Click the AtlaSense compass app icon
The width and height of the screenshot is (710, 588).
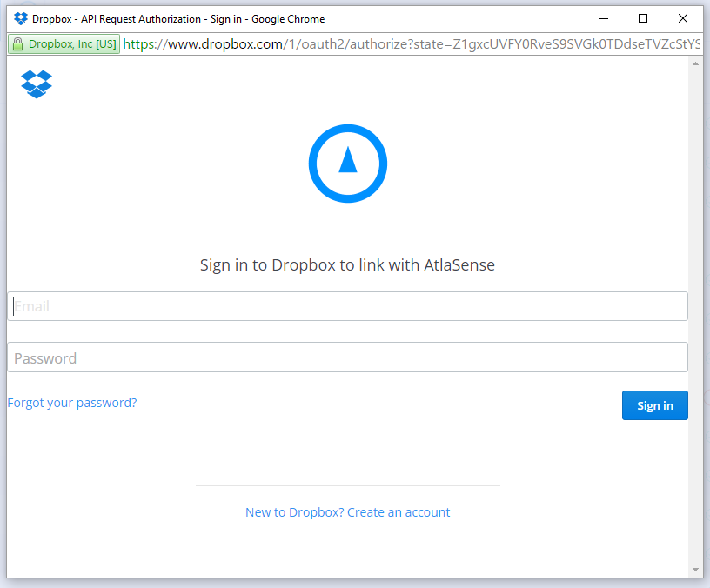(x=348, y=164)
